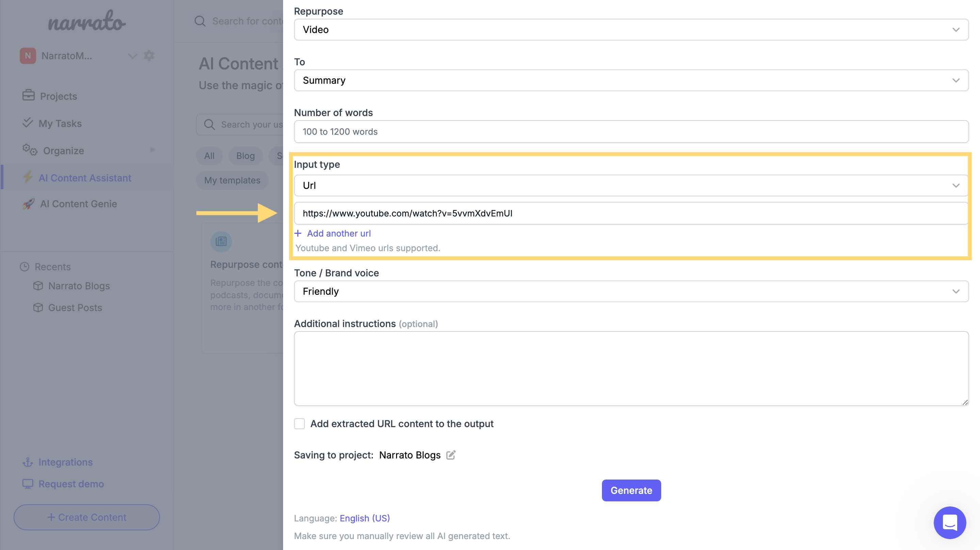Click the top search magnifier icon
The image size is (980, 550).
click(200, 21)
